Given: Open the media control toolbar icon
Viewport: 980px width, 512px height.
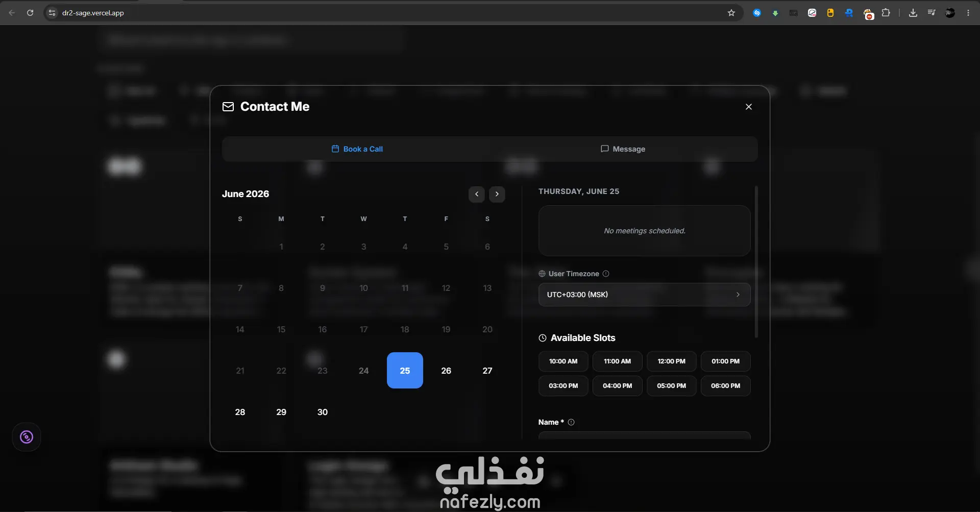Looking at the screenshot, I should point(932,13).
